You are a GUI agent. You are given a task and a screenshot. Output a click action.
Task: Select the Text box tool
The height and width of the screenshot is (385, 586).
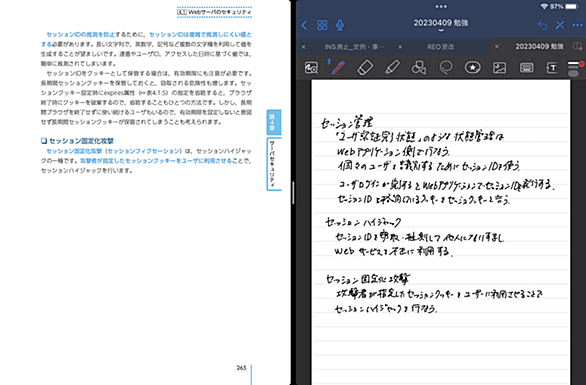[x=552, y=68]
